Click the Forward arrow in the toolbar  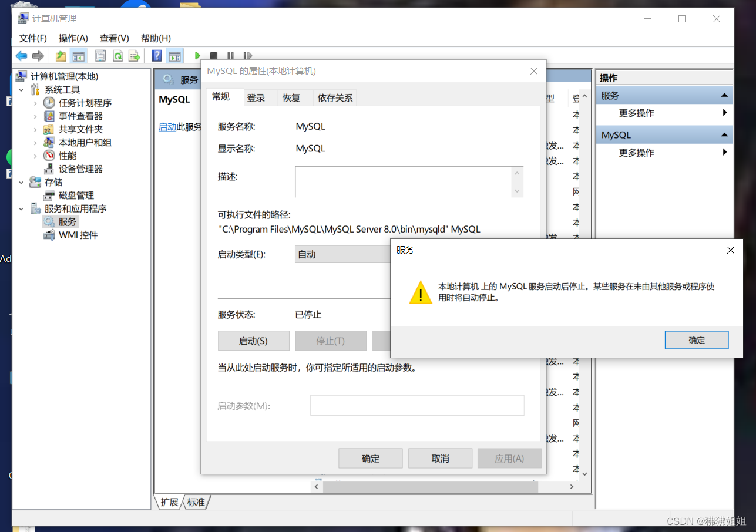pyautogui.click(x=38, y=56)
